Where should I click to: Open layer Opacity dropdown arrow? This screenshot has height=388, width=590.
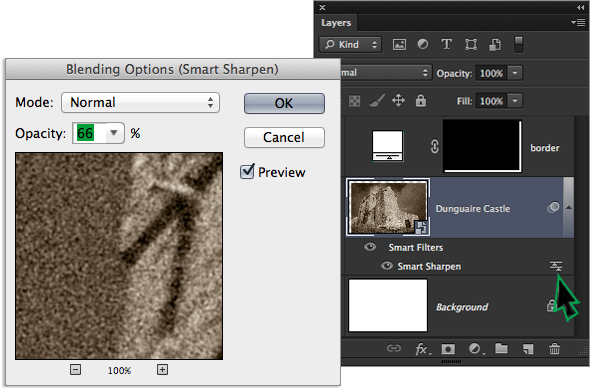(515, 73)
